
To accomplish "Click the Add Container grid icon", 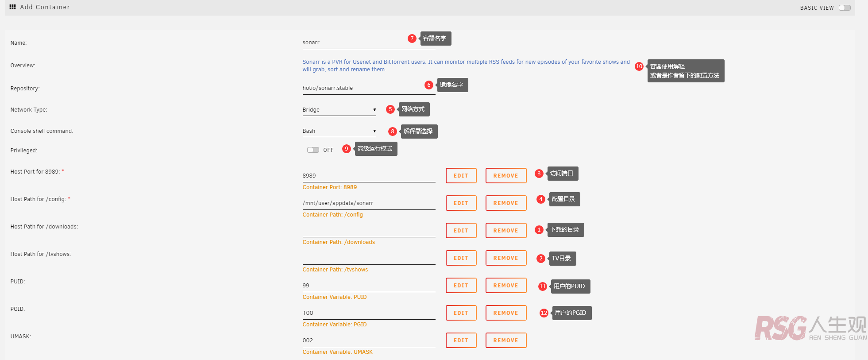I will coord(12,7).
